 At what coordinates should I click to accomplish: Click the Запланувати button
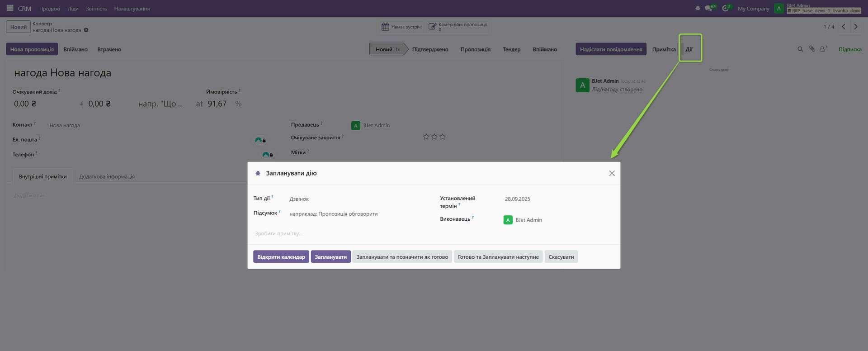(x=330, y=257)
